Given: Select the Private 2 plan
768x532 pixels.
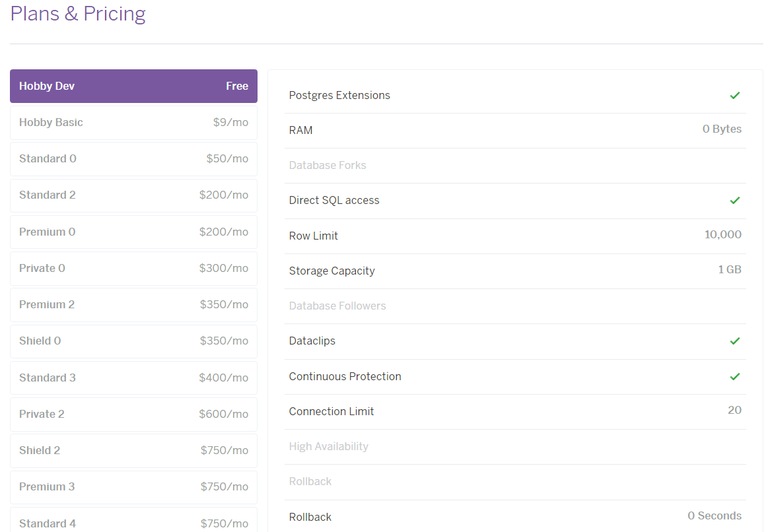Looking at the screenshot, I should (133, 414).
